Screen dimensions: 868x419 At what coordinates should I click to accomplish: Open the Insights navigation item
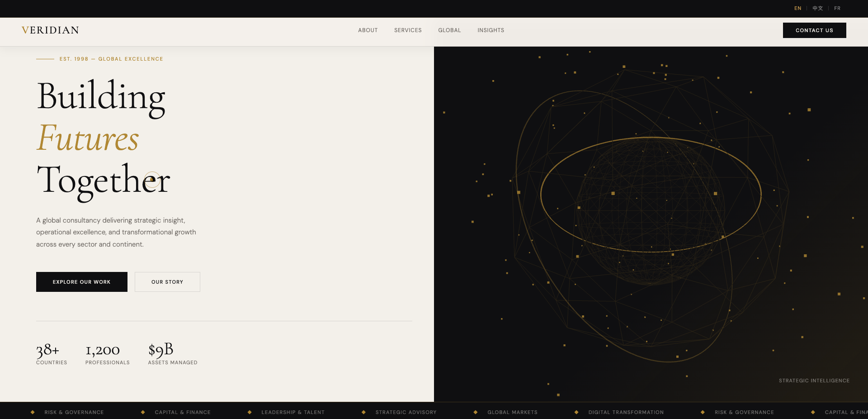(x=491, y=30)
